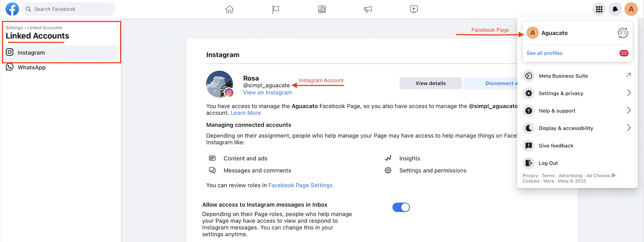Click the Cookies footer link
The height and width of the screenshot is (242, 644).
pyautogui.click(x=531, y=181)
